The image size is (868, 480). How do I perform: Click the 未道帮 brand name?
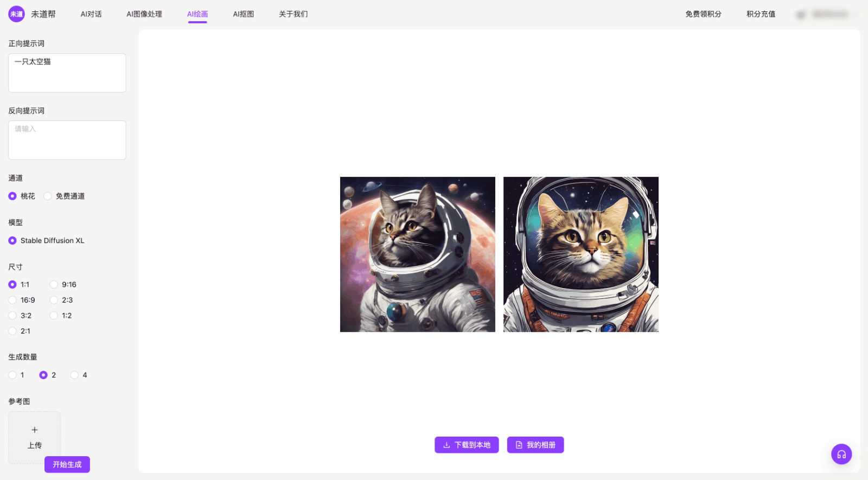pyautogui.click(x=43, y=14)
